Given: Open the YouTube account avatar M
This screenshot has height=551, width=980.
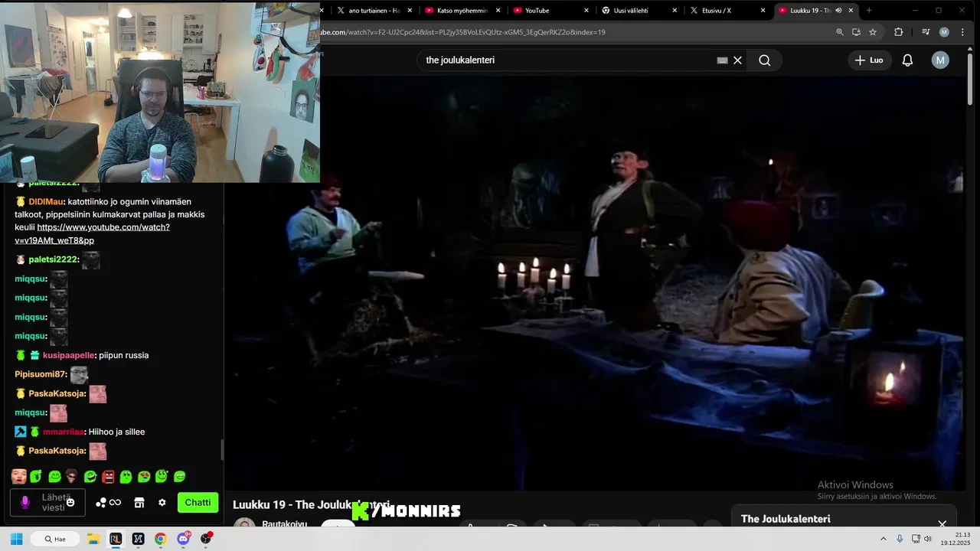Looking at the screenshot, I should (x=940, y=60).
